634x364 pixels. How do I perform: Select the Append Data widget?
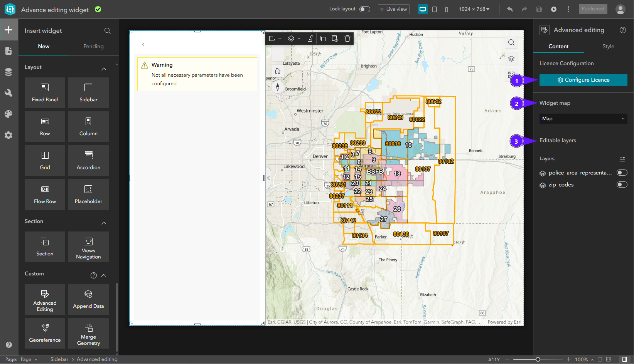click(x=88, y=299)
